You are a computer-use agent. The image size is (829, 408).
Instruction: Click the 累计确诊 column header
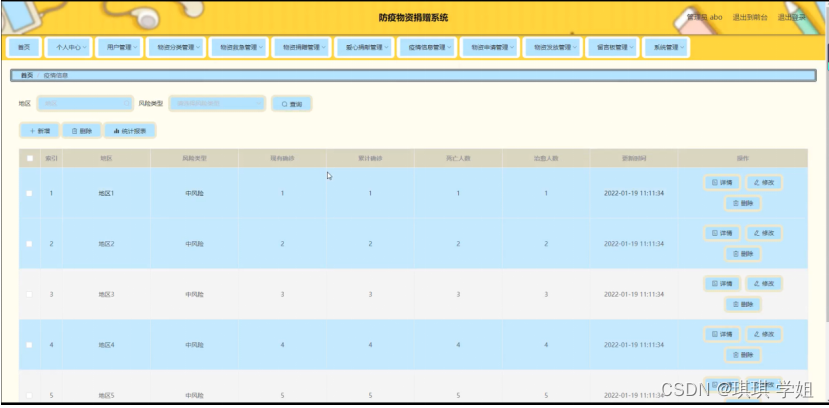tap(370, 158)
